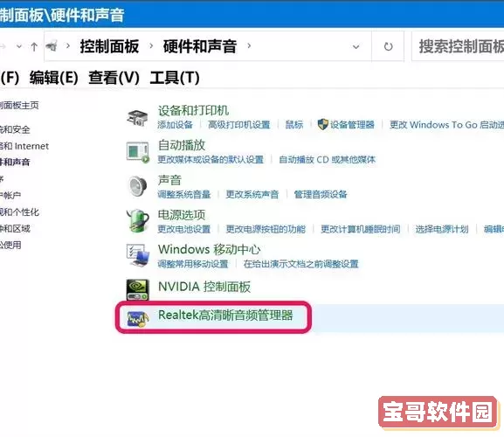Image resolution: width=504 pixels, height=437 pixels.
Task: Open Windows 移动中心 heading link
Action: pos(209,250)
